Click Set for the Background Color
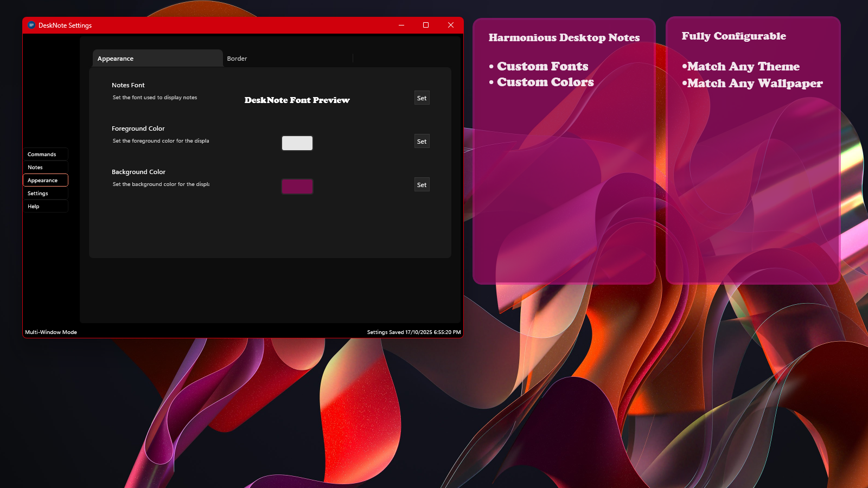868x488 pixels. pos(422,184)
